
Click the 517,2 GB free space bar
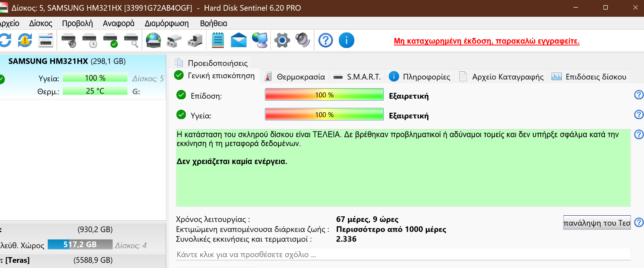(80, 245)
